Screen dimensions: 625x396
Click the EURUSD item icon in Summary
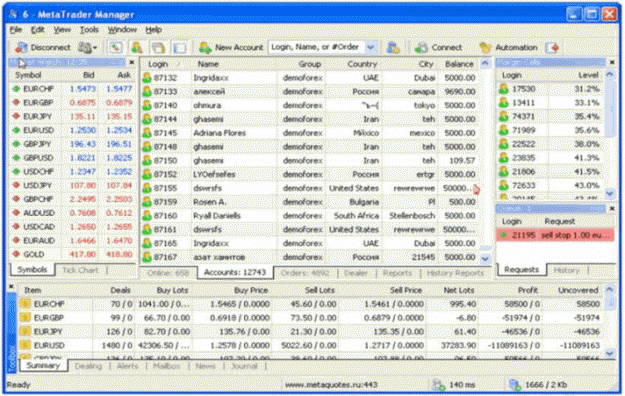pyautogui.click(x=25, y=345)
